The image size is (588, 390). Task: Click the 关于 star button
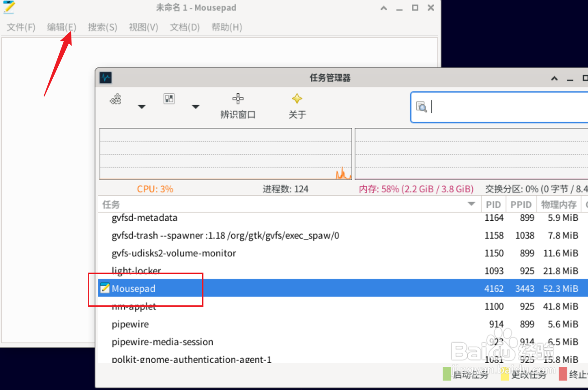pyautogui.click(x=297, y=106)
